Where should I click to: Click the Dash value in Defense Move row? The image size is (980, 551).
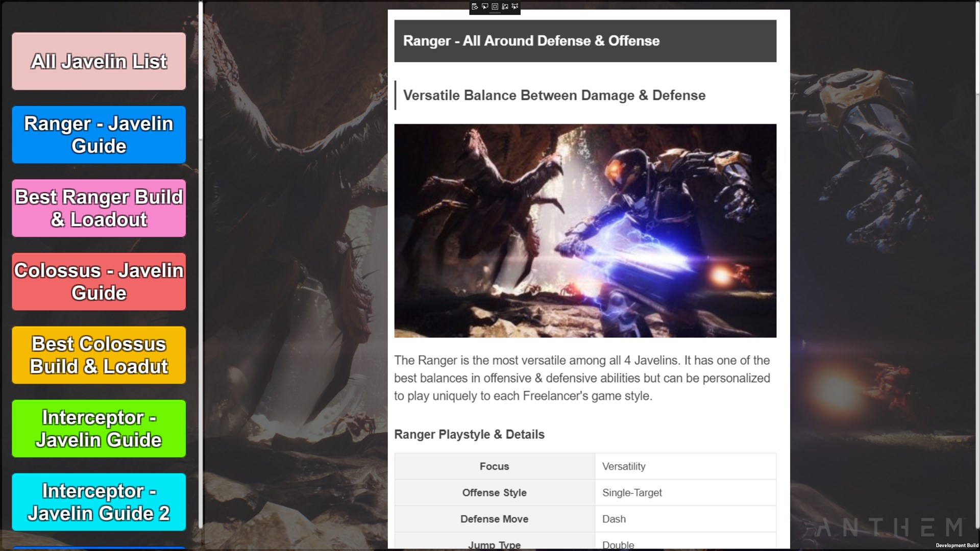click(x=614, y=519)
